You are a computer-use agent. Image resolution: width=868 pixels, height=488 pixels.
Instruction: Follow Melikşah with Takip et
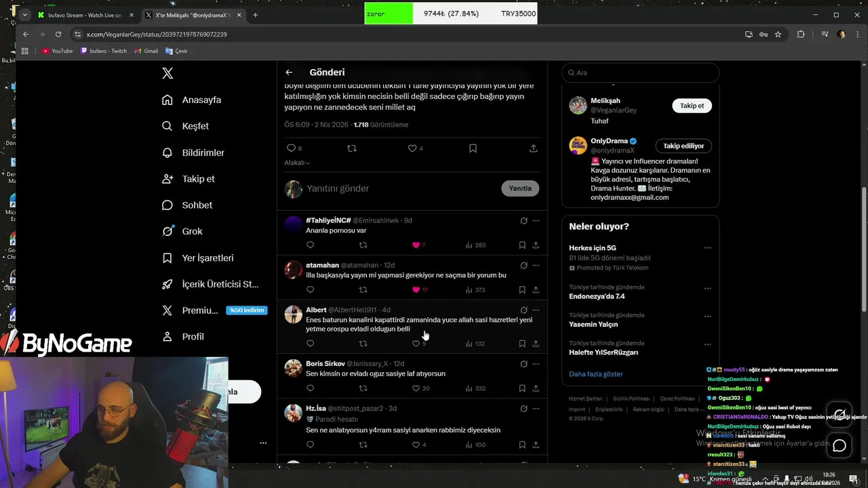click(x=692, y=106)
